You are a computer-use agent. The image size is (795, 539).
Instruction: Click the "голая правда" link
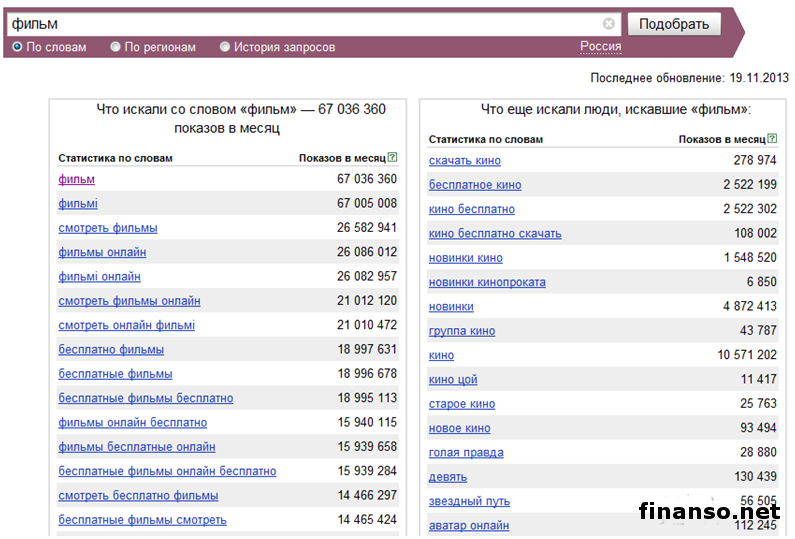click(466, 453)
